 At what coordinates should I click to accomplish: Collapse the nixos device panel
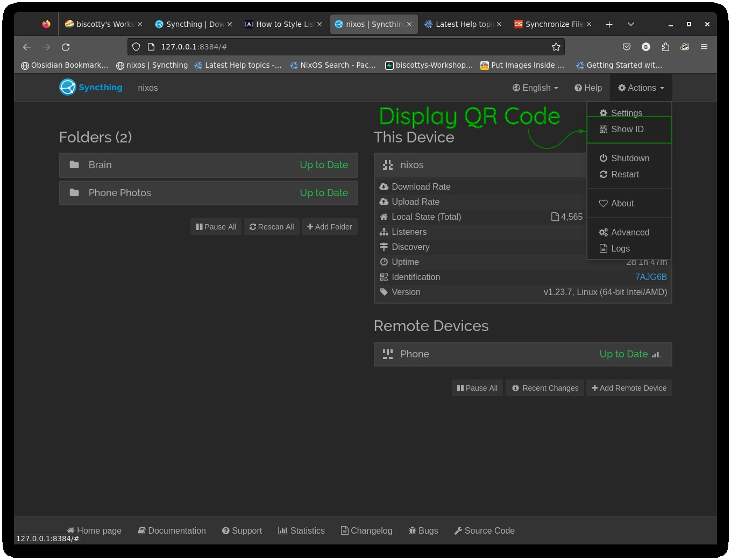point(480,165)
